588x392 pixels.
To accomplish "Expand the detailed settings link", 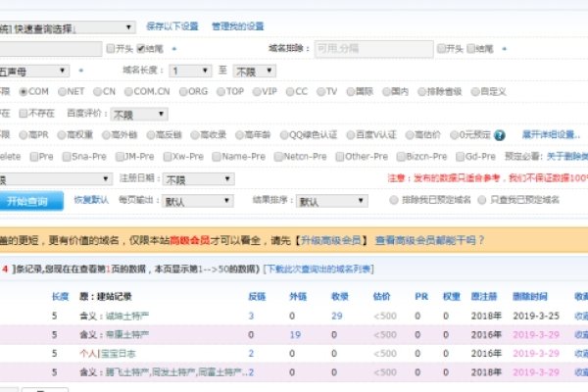I will [551, 134].
